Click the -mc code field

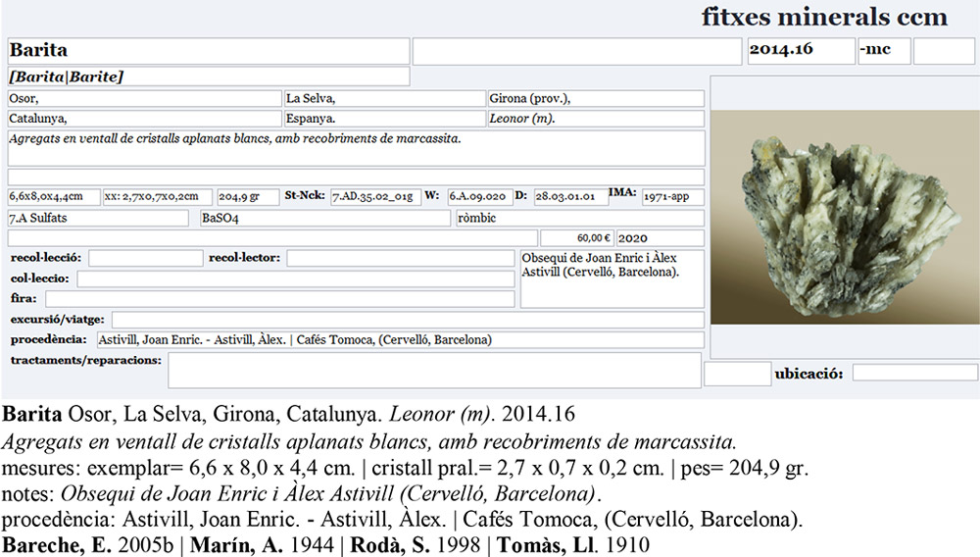[x=884, y=51]
